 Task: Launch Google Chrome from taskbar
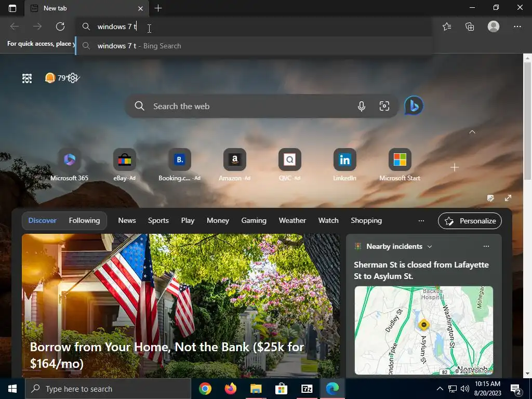(x=205, y=389)
